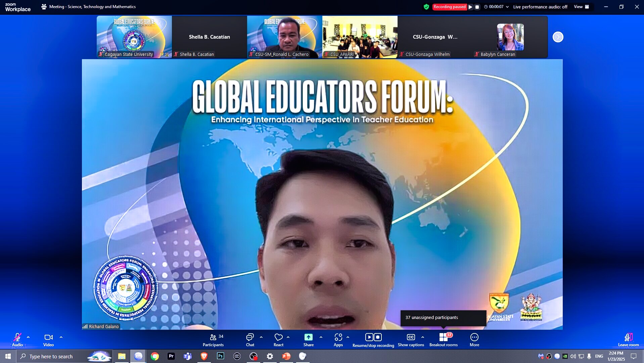Toggle Show captions CC button
The image size is (644, 363).
point(411,339)
